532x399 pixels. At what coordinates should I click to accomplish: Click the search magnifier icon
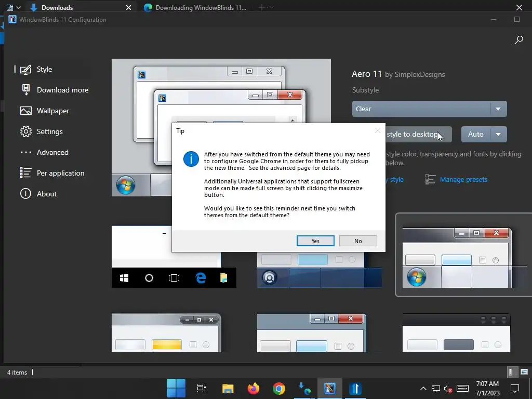pyautogui.click(x=518, y=40)
